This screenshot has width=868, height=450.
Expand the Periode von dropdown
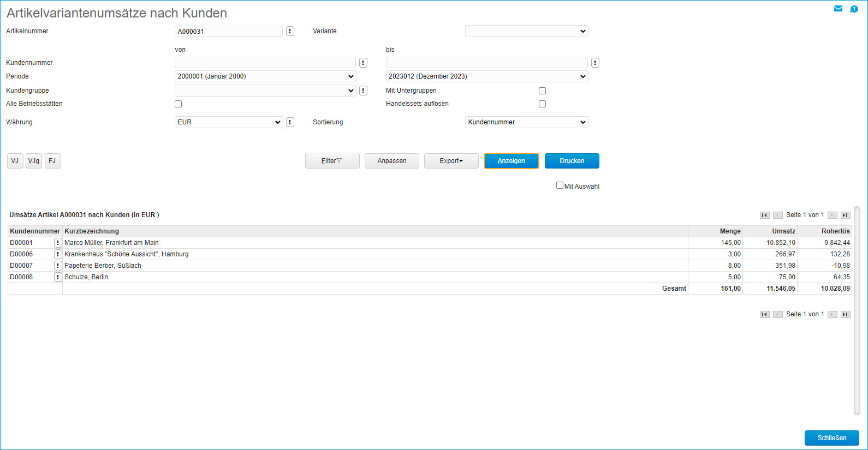click(265, 76)
